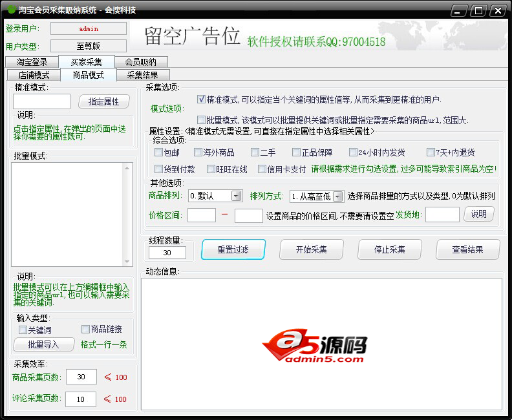512x420 pixels.
Task: Enable the 包邮 checkbox
Action: tap(159, 152)
